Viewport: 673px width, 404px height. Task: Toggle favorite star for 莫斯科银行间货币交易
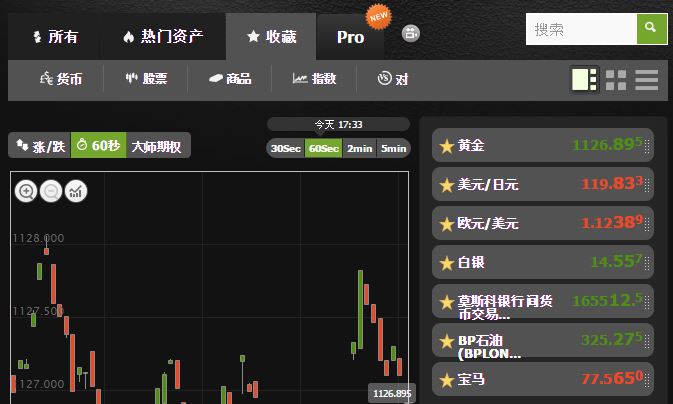coord(447,302)
